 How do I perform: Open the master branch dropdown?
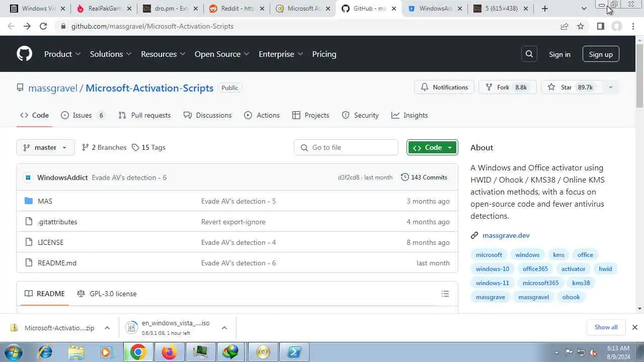[45, 147]
